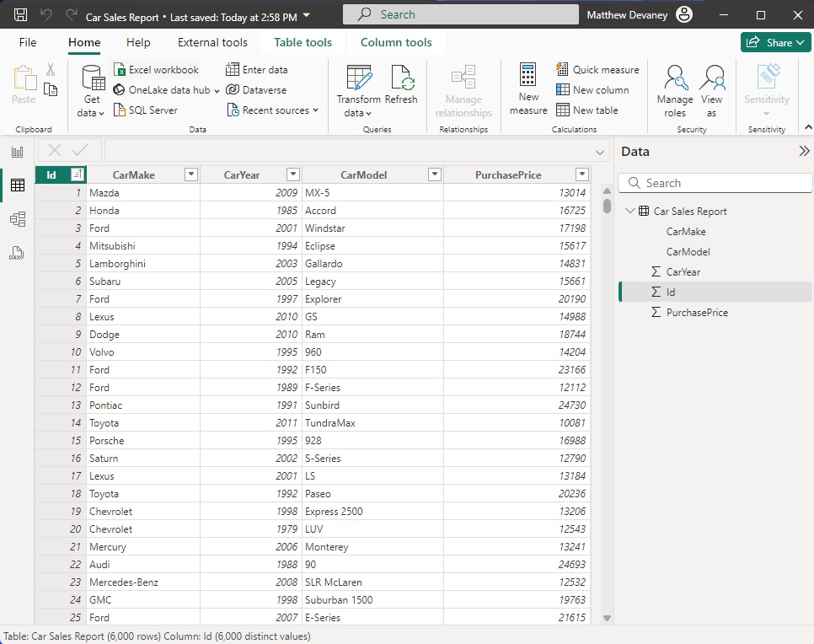Screen dimensions: 814x644
Task: Switch to Model view in sidebar
Action: [18, 219]
